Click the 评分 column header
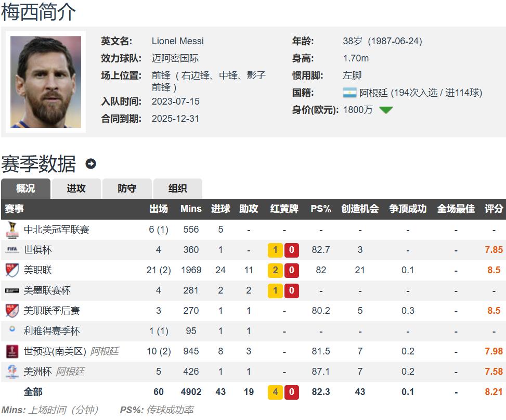The height and width of the screenshot is (420, 506). point(494,209)
